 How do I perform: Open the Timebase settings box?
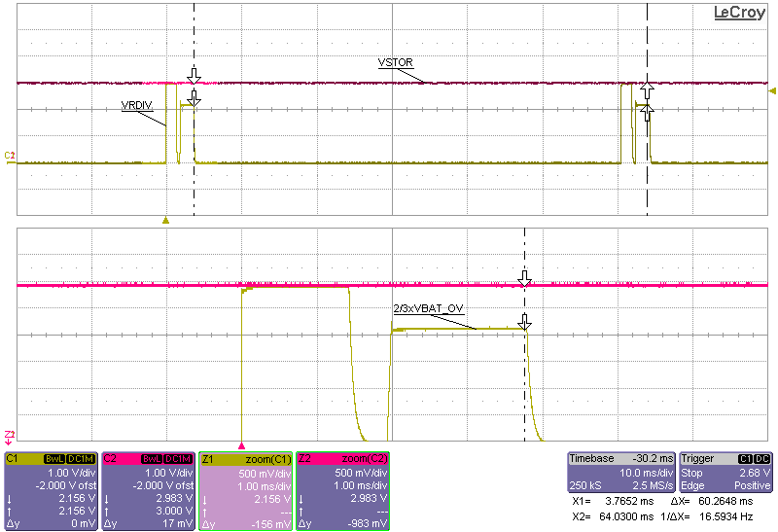pos(621,473)
